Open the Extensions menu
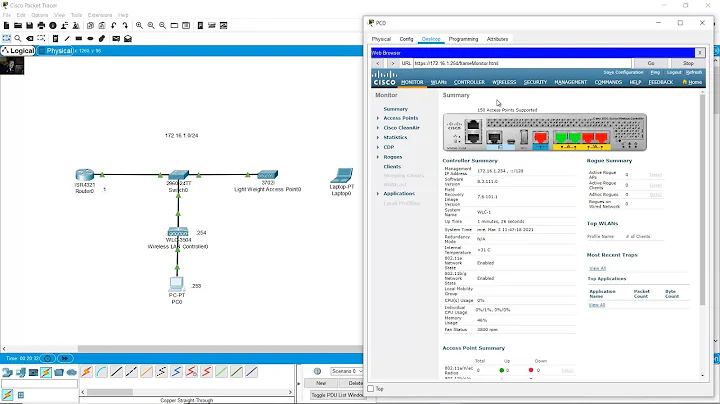The width and height of the screenshot is (720, 404). (100, 15)
